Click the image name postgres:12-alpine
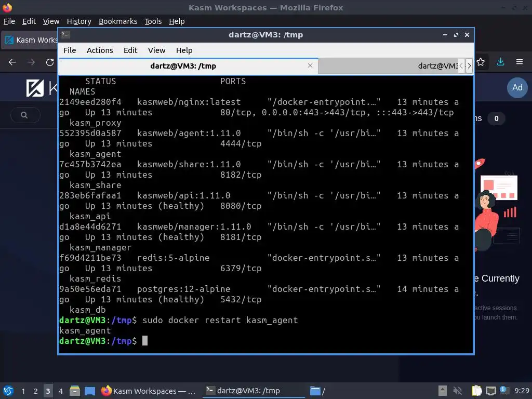The width and height of the screenshot is (532, 399). (x=183, y=289)
